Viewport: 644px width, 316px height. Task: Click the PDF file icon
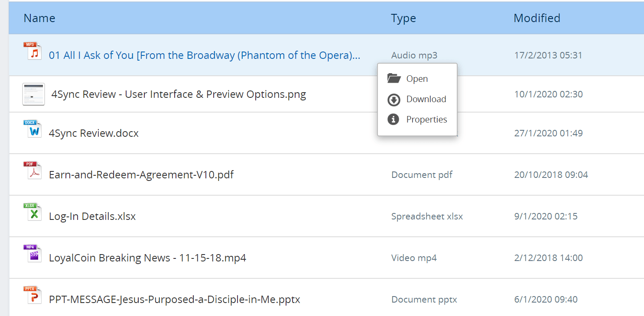coord(33,170)
